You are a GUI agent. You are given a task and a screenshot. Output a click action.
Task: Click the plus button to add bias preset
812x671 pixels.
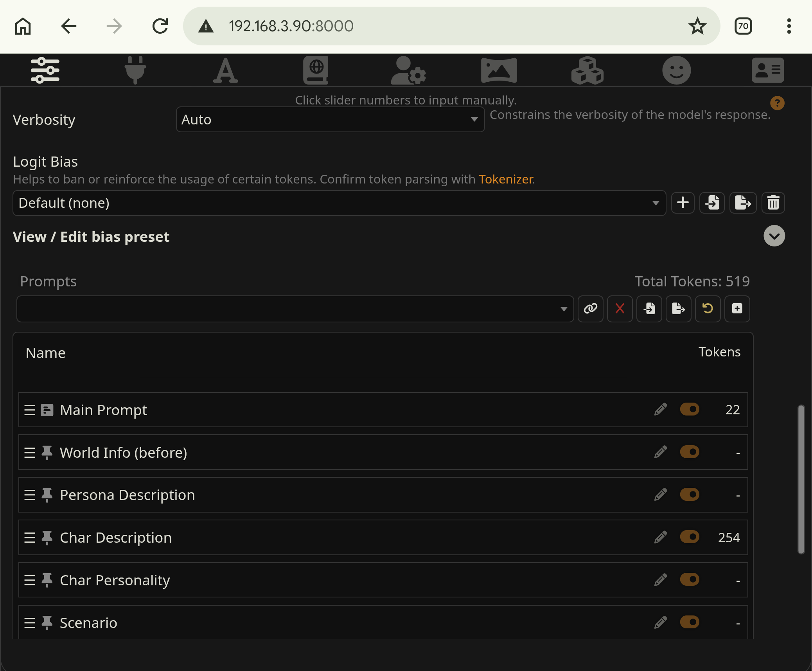pos(683,203)
